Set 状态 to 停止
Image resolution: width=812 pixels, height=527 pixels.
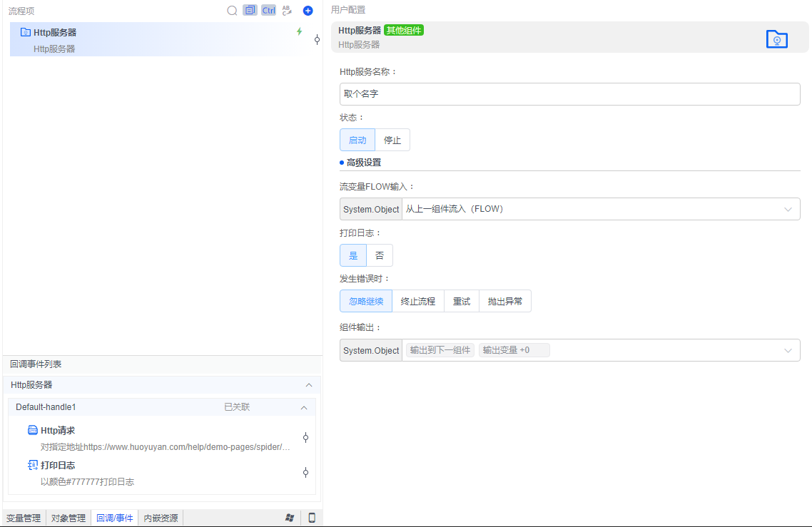[392, 139]
